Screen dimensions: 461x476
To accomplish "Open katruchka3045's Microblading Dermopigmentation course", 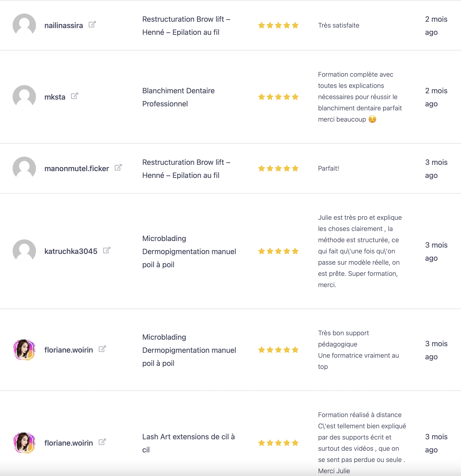I will coord(189,252).
